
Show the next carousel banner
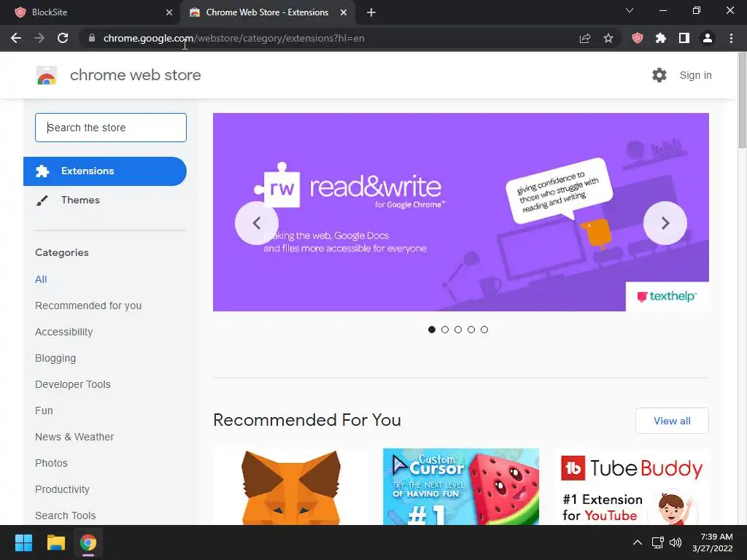tap(665, 223)
